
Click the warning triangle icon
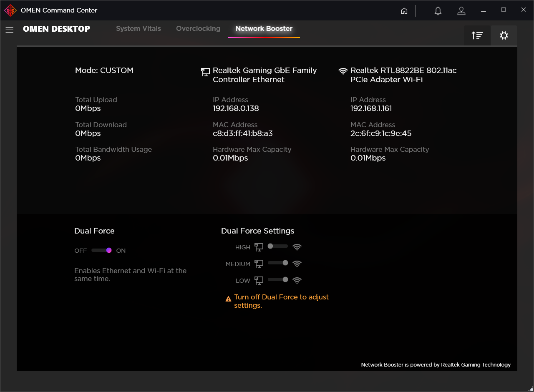point(228,299)
